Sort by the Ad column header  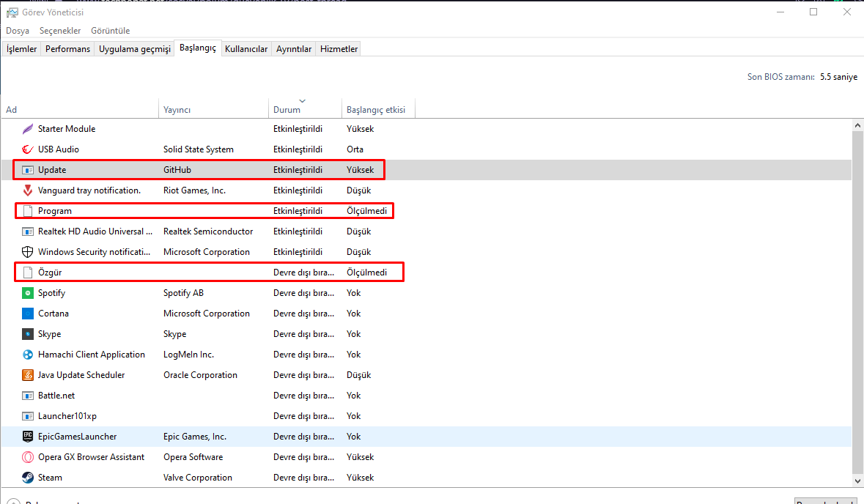click(81, 108)
